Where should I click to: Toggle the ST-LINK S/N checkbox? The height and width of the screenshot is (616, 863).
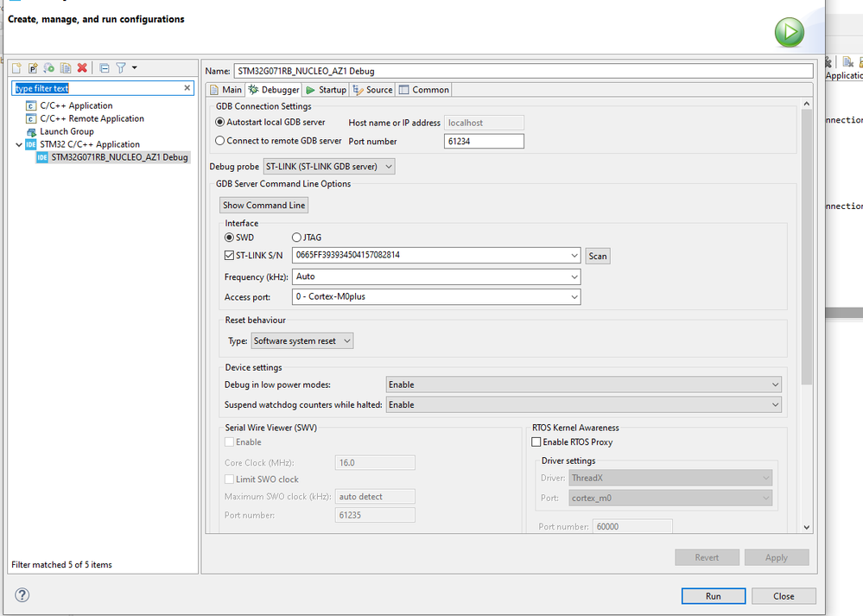click(x=230, y=256)
